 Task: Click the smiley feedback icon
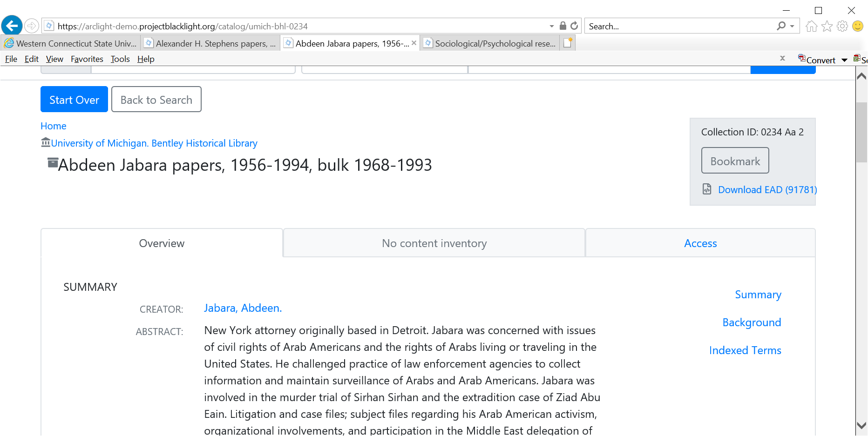tap(858, 26)
